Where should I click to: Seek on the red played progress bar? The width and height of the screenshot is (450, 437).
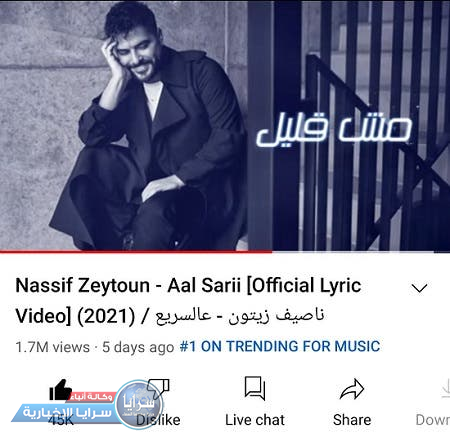point(136,252)
